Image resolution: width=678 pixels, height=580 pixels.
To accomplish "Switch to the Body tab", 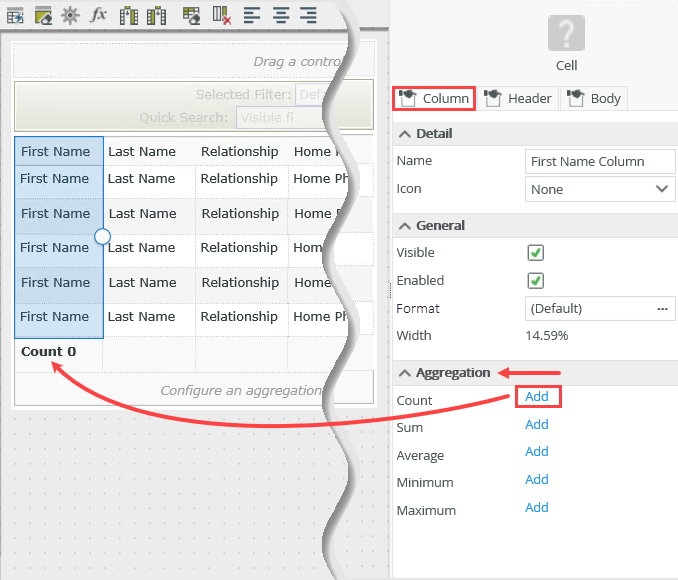I will coord(594,99).
